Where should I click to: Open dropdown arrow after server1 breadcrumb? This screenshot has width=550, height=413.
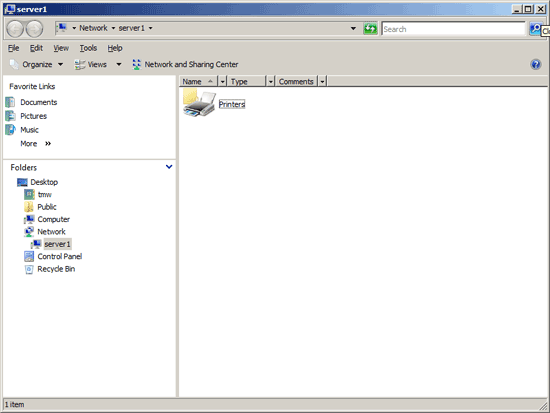coord(150,28)
